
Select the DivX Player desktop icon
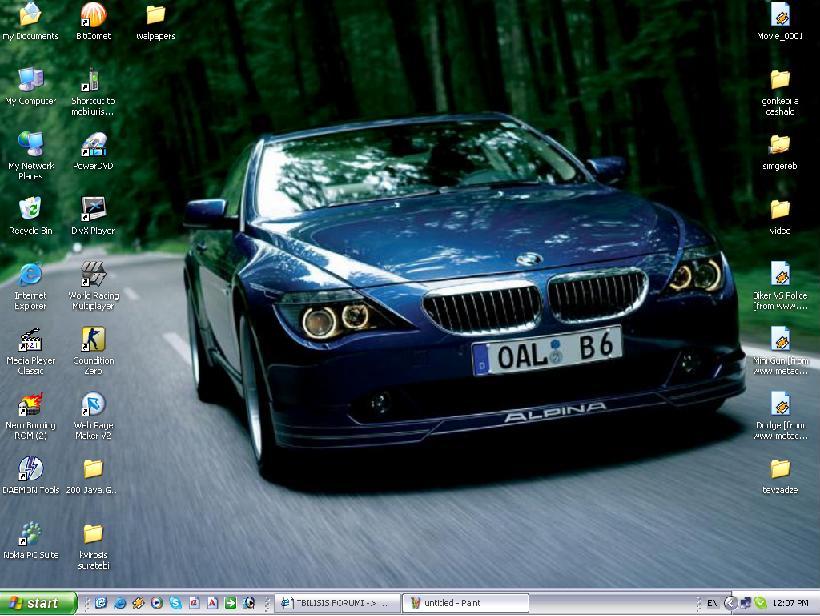[x=93, y=209]
